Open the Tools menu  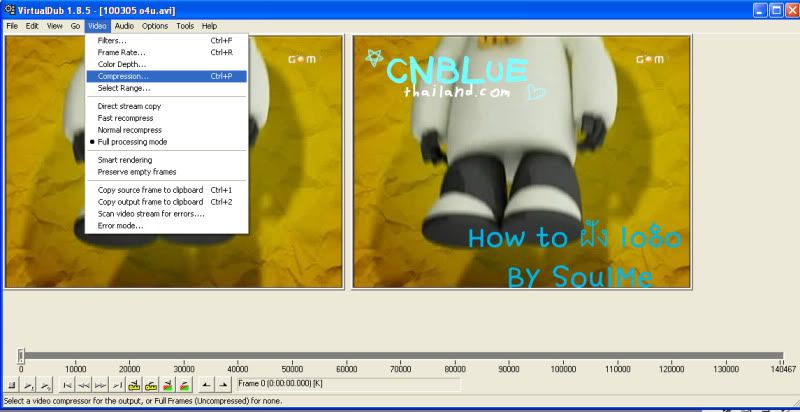(185, 26)
